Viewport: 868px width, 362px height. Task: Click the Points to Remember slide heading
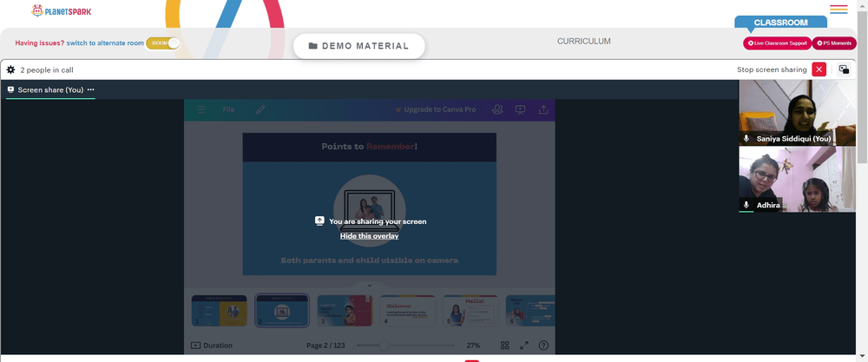pyautogui.click(x=369, y=147)
